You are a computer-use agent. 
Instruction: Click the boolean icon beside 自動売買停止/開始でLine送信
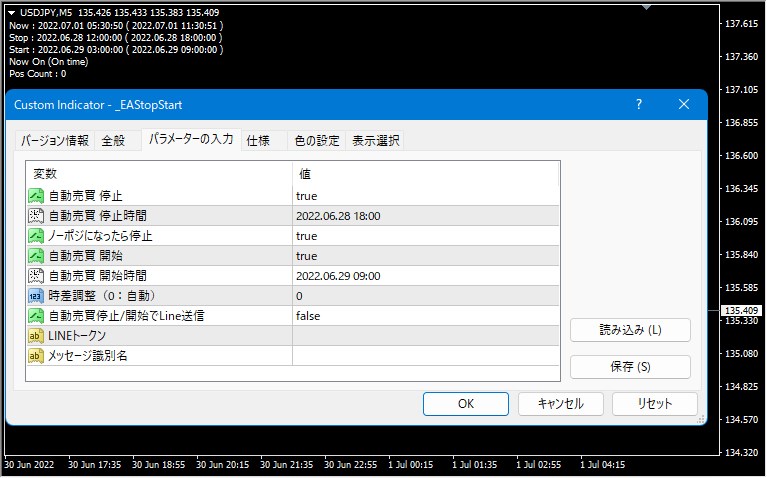click(x=36, y=316)
